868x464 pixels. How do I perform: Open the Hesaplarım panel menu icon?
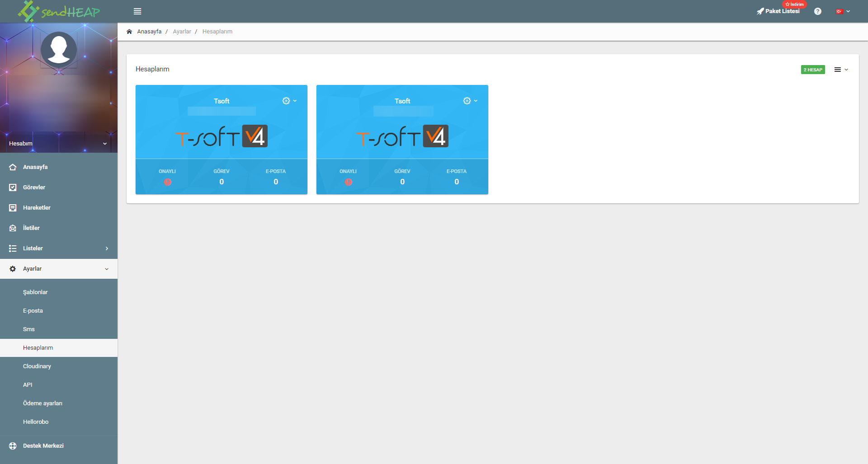tap(841, 70)
